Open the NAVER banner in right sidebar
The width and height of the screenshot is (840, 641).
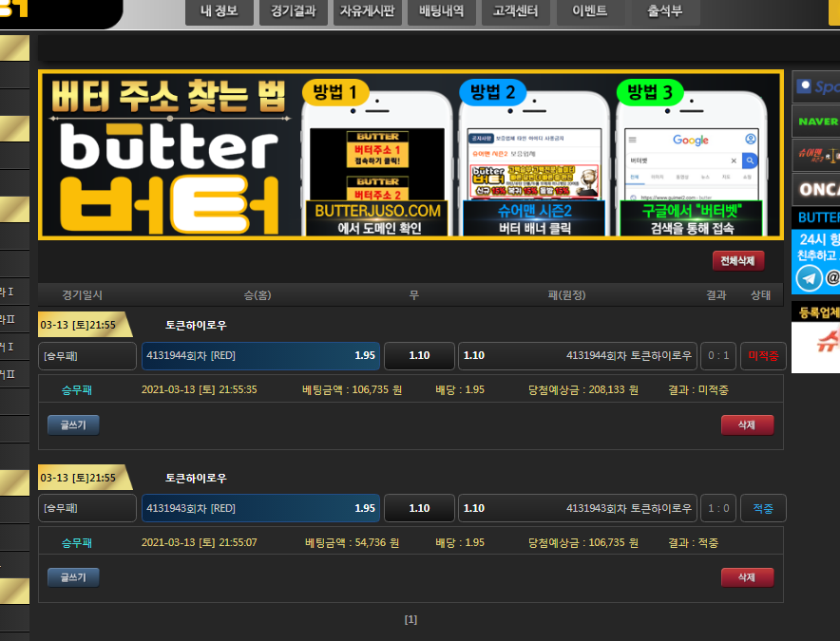(x=816, y=122)
